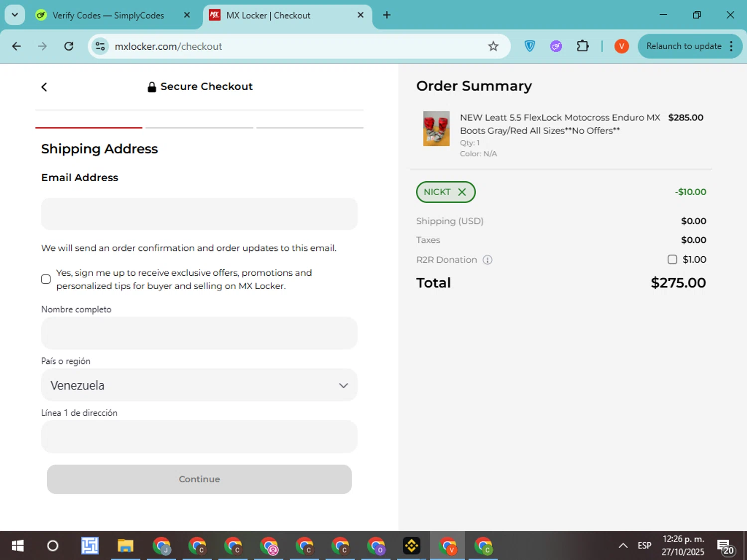Click the Leatt 5.5 FlexLock product title
747x560 pixels.
[560, 124]
